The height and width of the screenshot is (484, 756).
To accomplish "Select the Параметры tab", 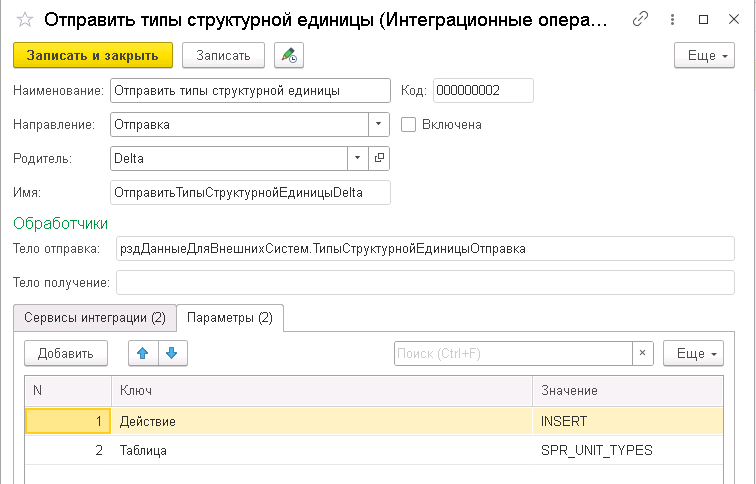I will pos(230,318).
